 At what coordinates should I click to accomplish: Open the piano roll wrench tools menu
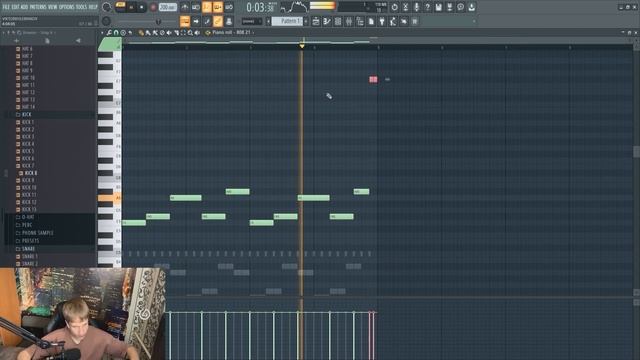(x=109, y=33)
